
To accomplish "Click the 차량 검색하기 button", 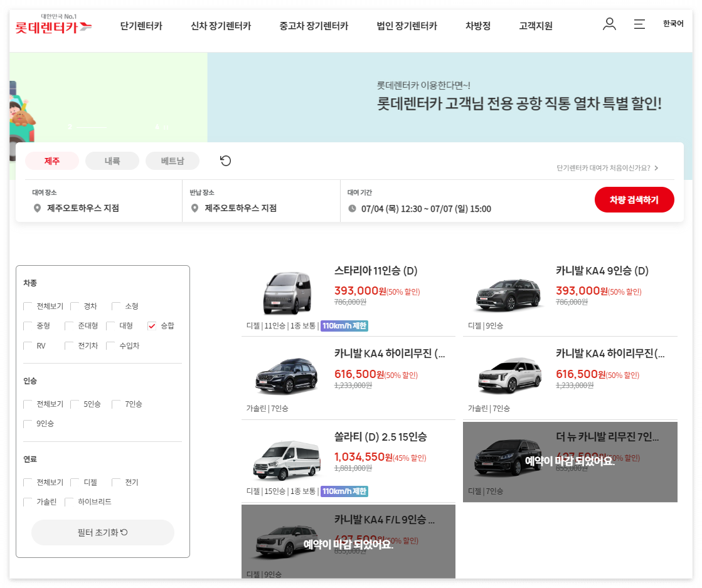I will click(x=634, y=199).
